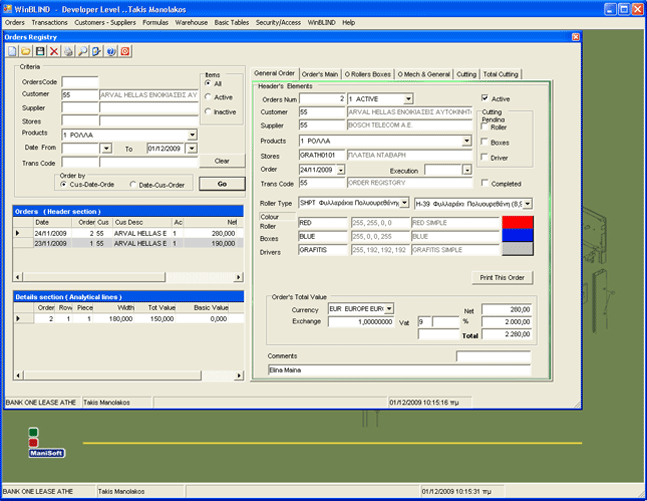Expand Products dropdown in Header's Elements
This screenshot has height=501, width=647.
[x=466, y=141]
